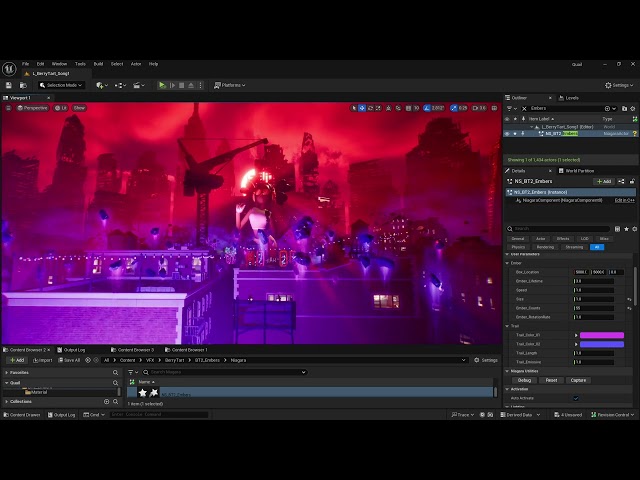Open the Outliner filter dropdown

pos(511,109)
